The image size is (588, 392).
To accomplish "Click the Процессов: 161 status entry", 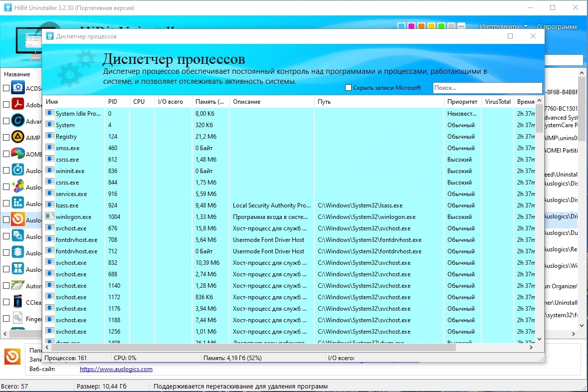I will 66,358.
